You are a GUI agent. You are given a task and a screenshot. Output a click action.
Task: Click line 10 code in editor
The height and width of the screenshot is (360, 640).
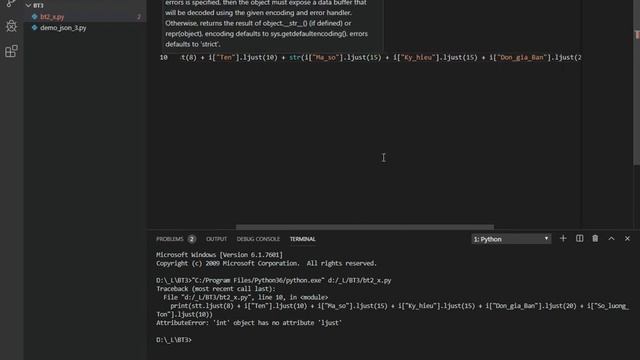coord(380,58)
